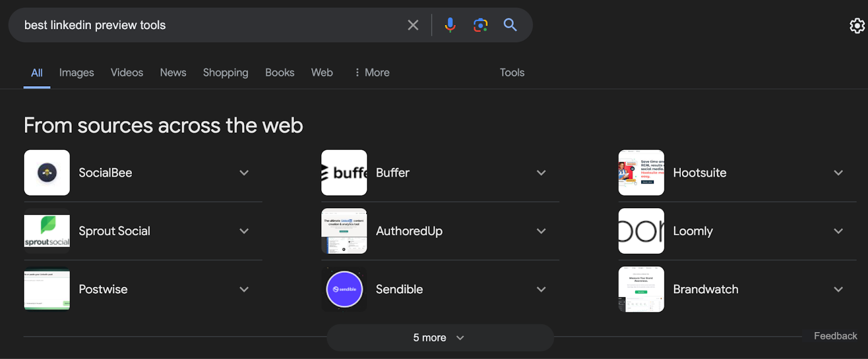Click the SocialBee logo thumbnail
The height and width of the screenshot is (359, 868).
tap(47, 172)
